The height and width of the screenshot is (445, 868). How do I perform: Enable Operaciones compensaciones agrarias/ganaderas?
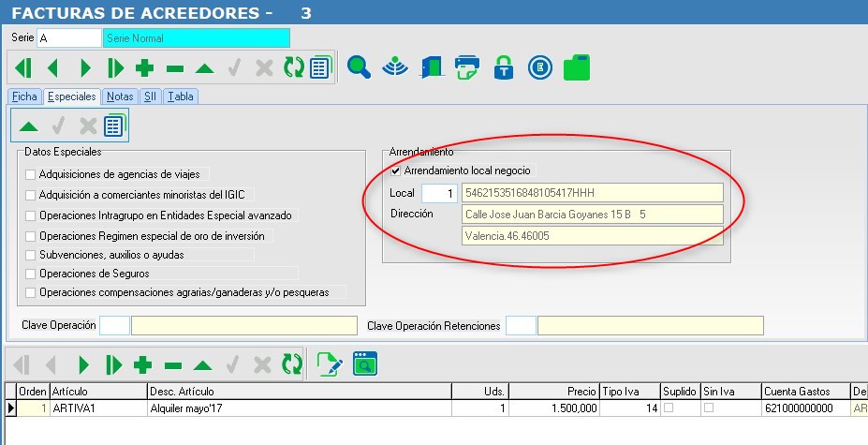coord(31,292)
